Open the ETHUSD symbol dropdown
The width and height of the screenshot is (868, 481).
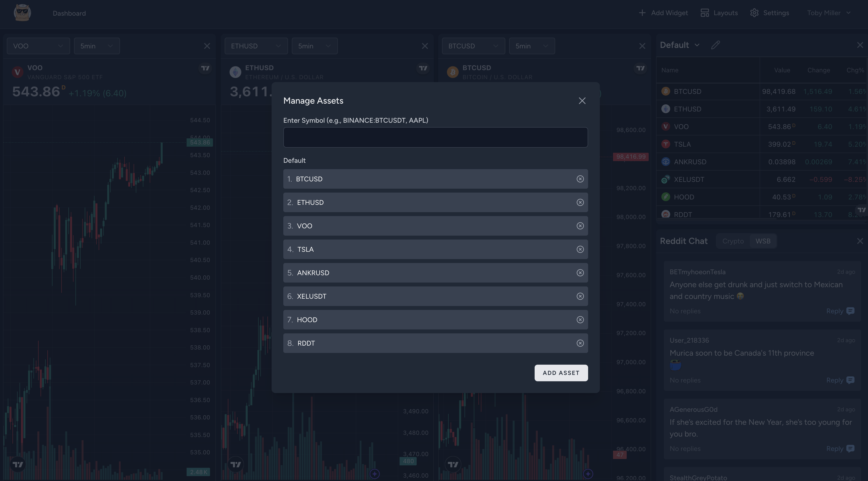click(256, 46)
